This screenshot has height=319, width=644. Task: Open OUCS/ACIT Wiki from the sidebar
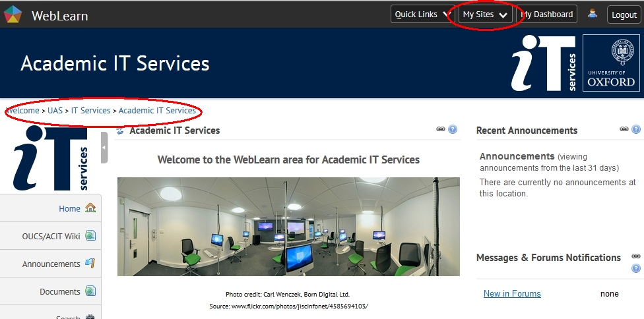pyautogui.click(x=51, y=236)
